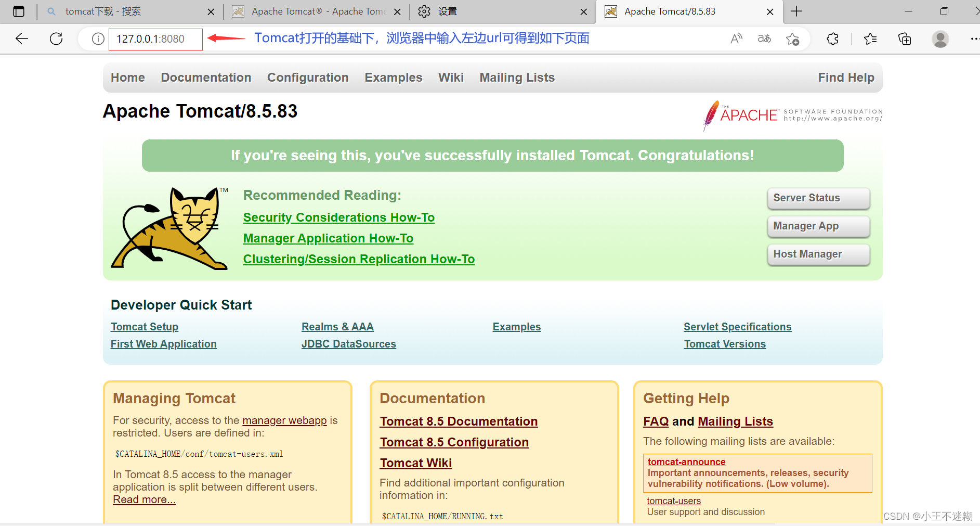Image resolution: width=980 pixels, height=526 pixels.
Task: Close the Apache Tomcat® tab
Action: point(397,11)
